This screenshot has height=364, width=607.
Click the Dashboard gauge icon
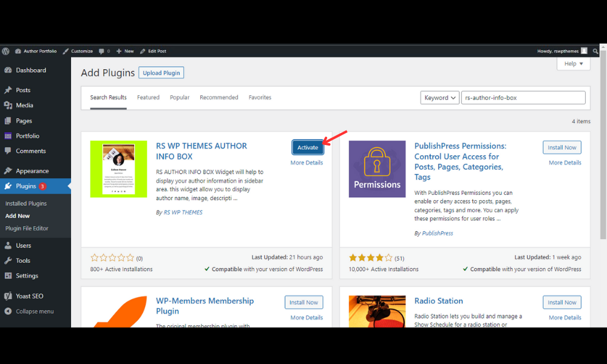pyautogui.click(x=8, y=70)
